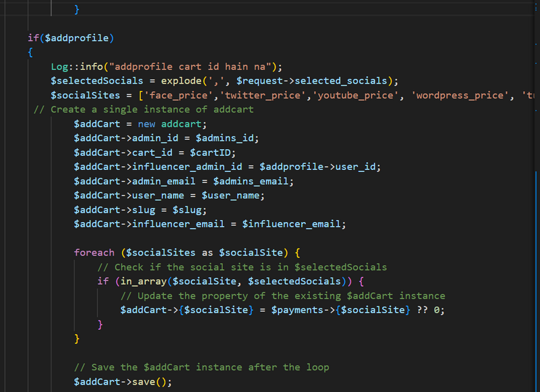Click the 'Create a single instance' comment
540x392 pixels.
point(143,109)
